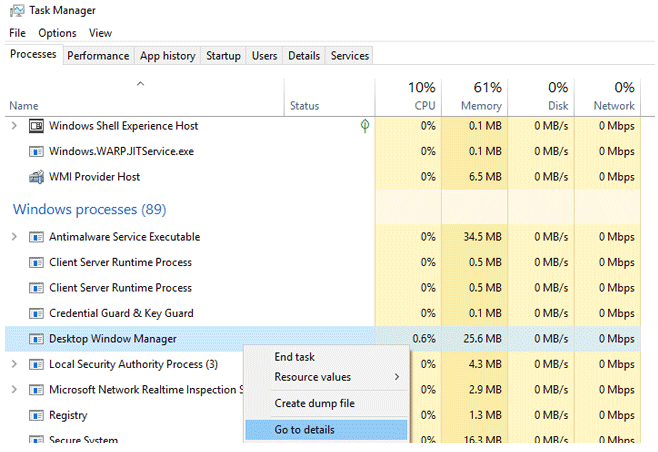The width and height of the screenshot is (658, 452).
Task: Click the 6.5 MB memory value
Action: pos(485,177)
